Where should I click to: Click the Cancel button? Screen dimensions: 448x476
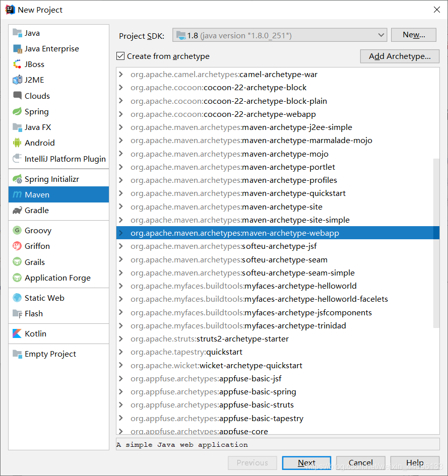(x=360, y=462)
